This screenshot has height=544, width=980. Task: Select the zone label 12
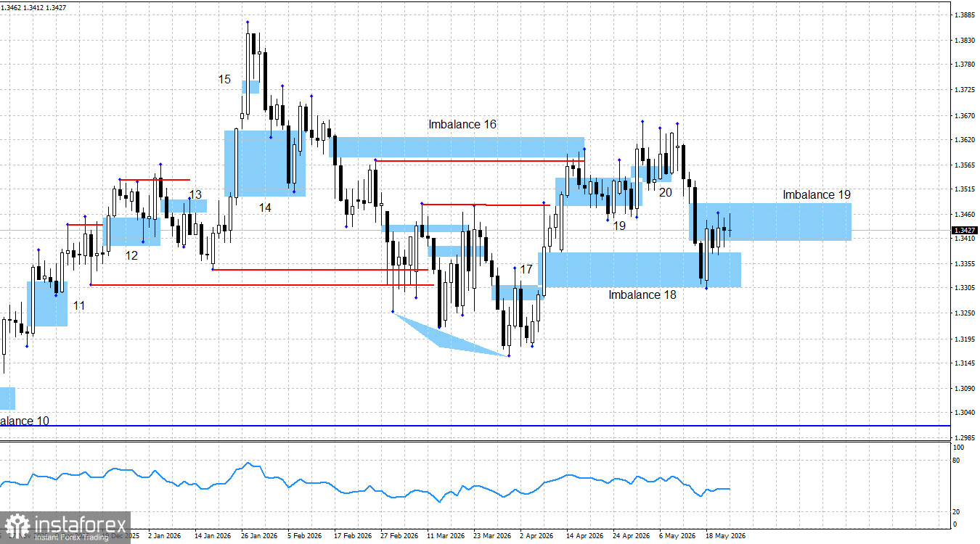coord(131,255)
